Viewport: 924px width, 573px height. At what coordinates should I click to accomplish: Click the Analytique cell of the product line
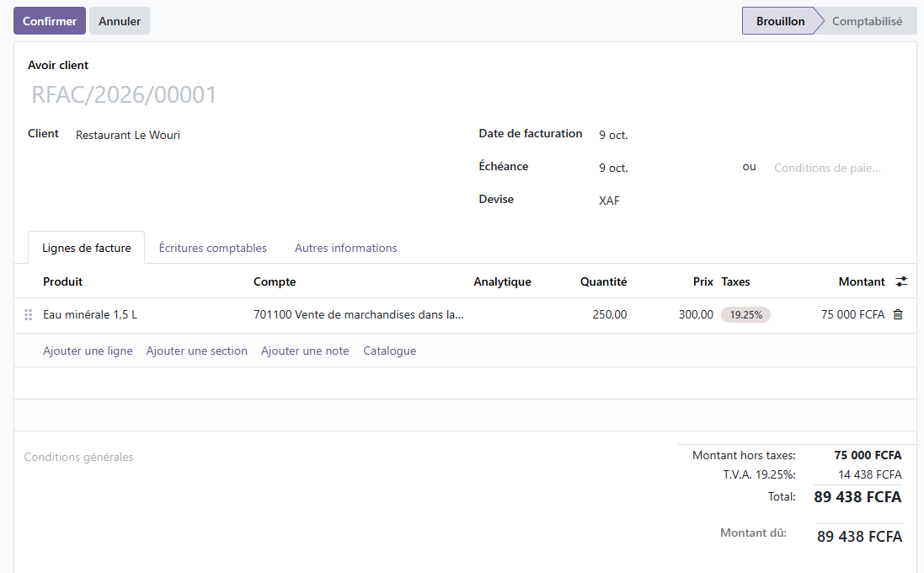[x=502, y=315]
